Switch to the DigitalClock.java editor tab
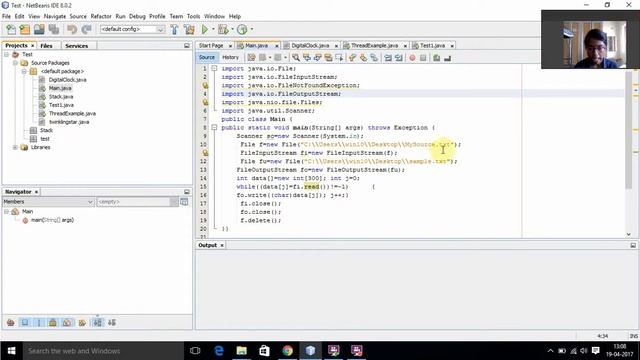The height and width of the screenshot is (360, 640). tap(310, 46)
